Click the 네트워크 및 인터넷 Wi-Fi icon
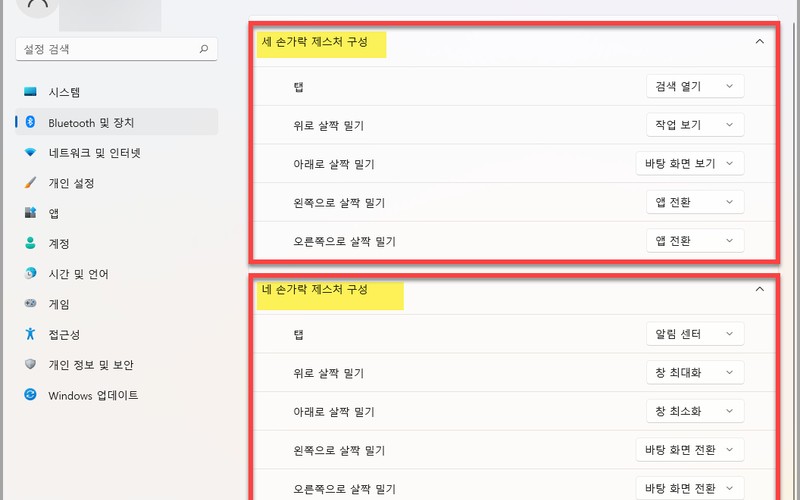Viewport: 800px width, 500px height. [x=30, y=152]
